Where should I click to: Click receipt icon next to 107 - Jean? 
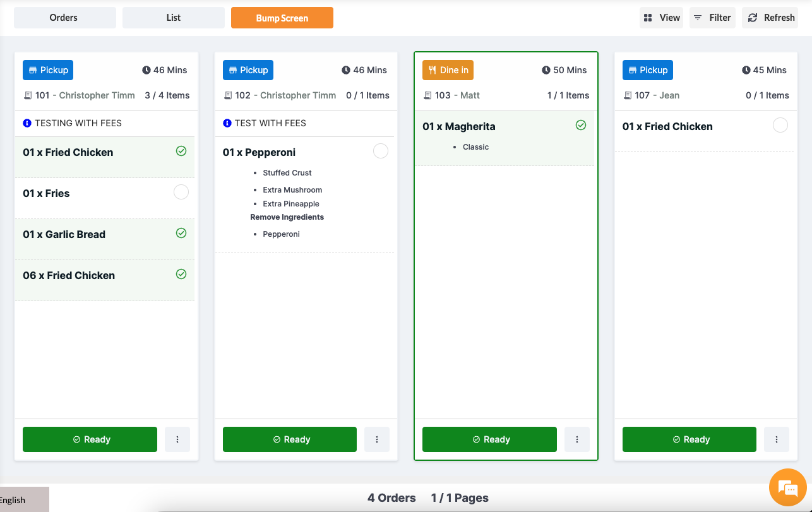(x=628, y=95)
